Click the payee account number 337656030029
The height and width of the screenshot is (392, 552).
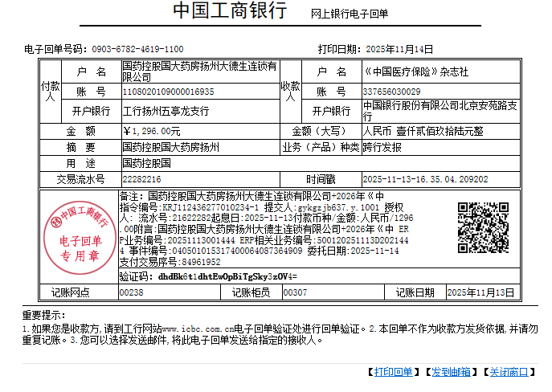391,92
